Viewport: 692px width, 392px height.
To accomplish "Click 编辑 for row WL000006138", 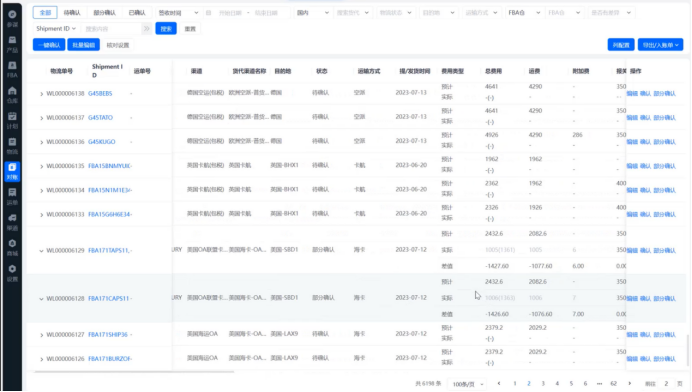I will [632, 94].
